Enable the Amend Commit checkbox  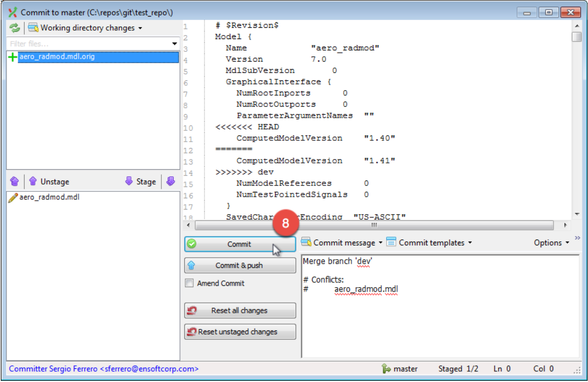pyautogui.click(x=189, y=283)
